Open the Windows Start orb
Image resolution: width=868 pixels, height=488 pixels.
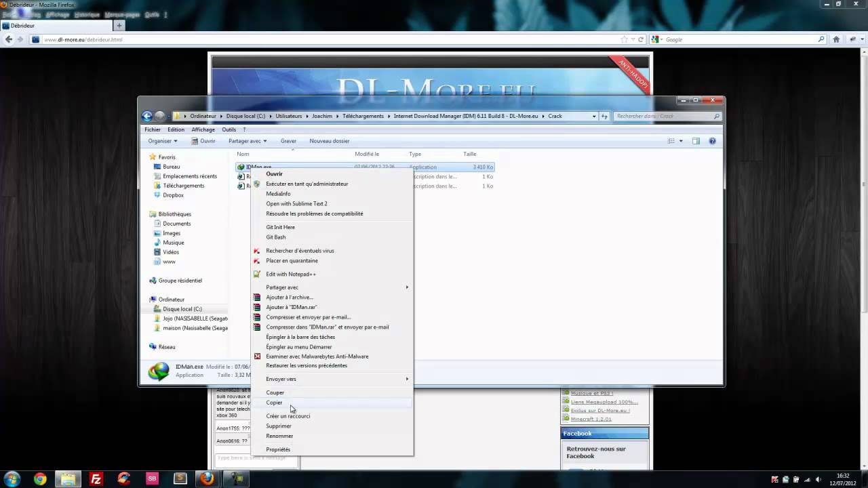point(12,479)
